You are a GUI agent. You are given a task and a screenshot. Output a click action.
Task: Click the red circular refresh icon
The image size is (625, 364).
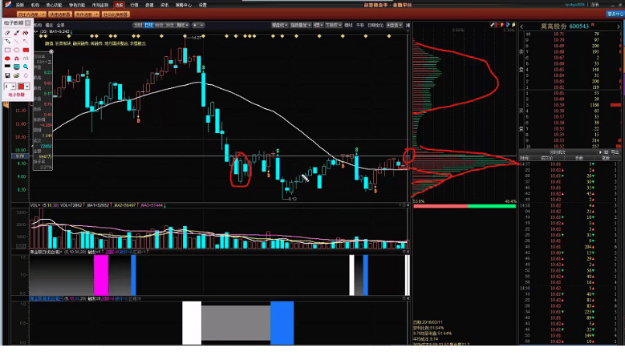click(26, 75)
